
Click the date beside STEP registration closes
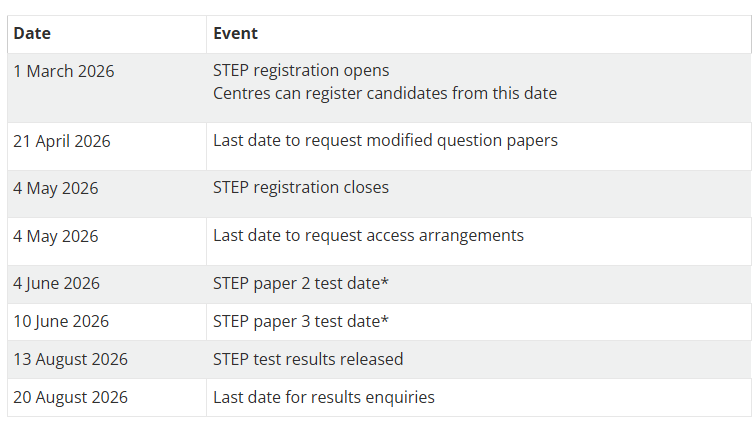(56, 188)
